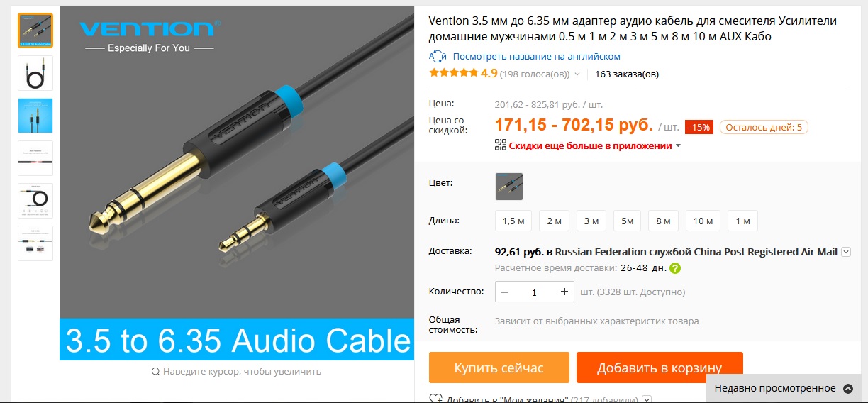Select the 5м length option
Image resolution: width=868 pixels, height=403 pixels.
tap(627, 221)
